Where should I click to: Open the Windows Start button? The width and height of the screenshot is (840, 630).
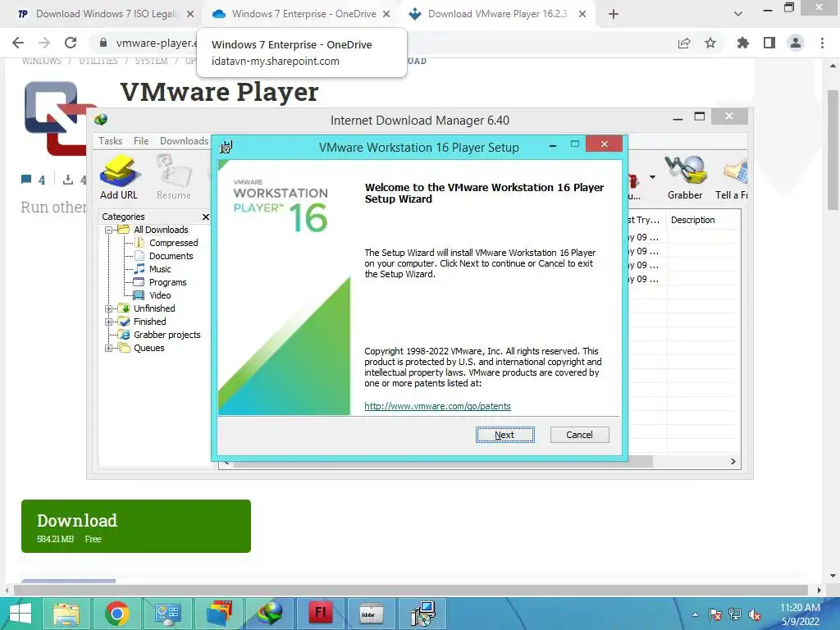tap(21, 614)
